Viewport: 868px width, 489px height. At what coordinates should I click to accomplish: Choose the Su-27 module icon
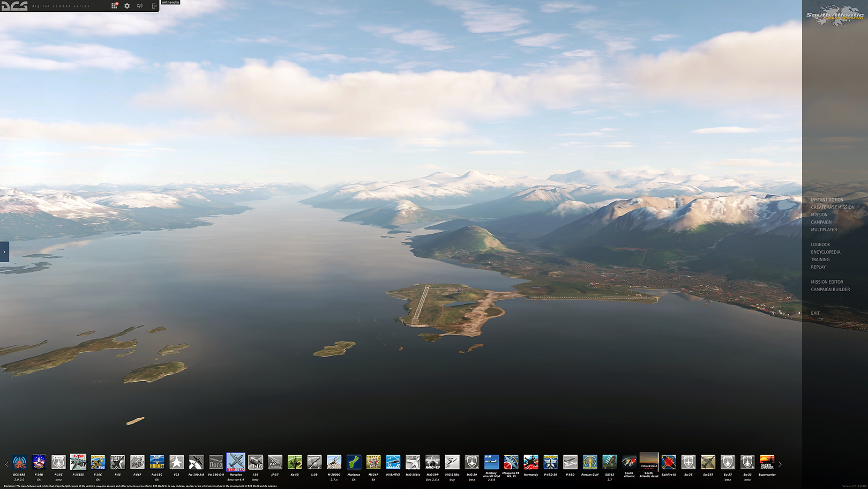(x=728, y=462)
